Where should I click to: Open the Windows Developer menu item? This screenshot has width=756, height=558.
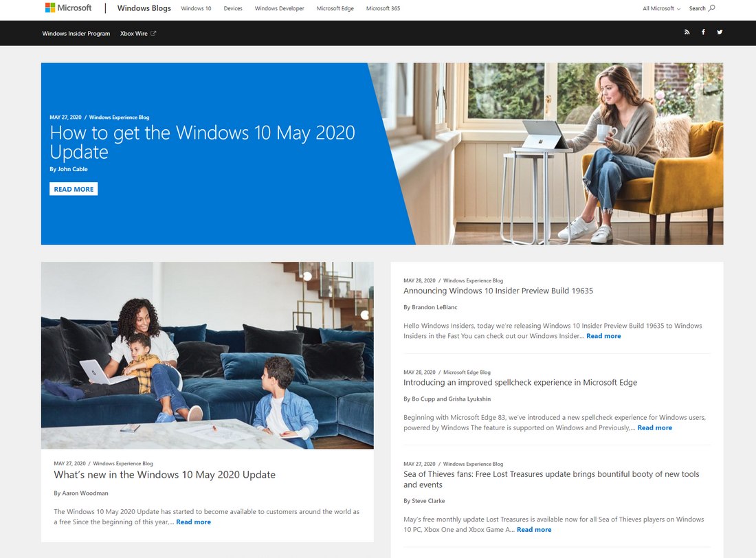pos(279,9)
